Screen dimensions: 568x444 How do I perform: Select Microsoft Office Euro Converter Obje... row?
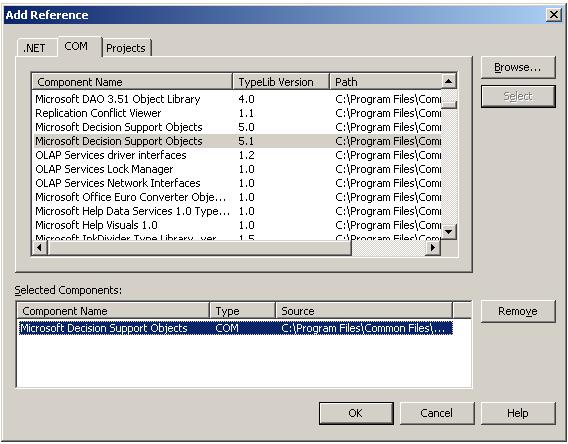(238, 197)
